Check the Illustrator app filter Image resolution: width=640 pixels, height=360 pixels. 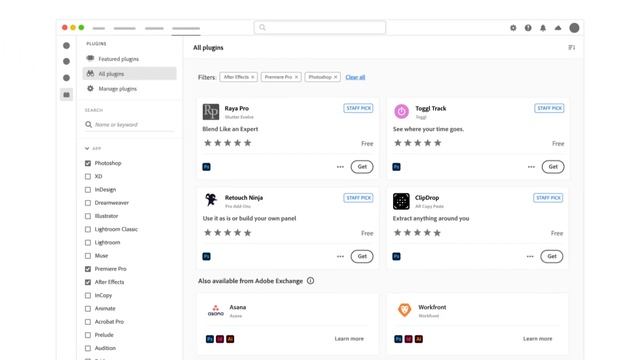point(88,216)
